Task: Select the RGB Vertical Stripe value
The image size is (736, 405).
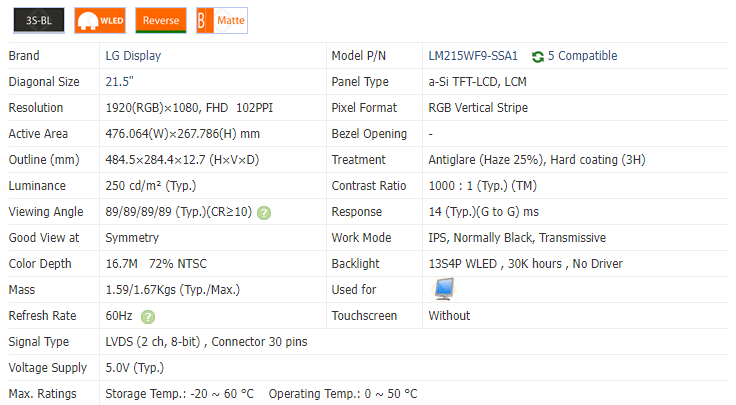Action: click(x=478, y=108)
